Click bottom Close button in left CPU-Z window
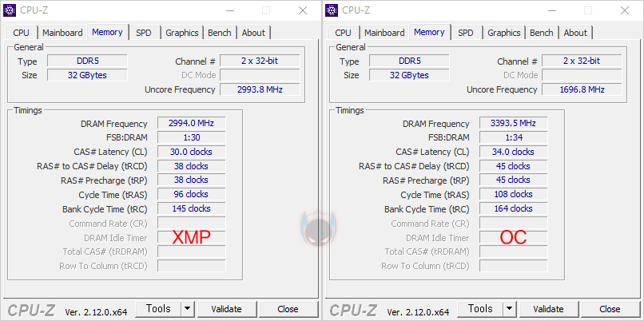 click(x=288, y=309)
